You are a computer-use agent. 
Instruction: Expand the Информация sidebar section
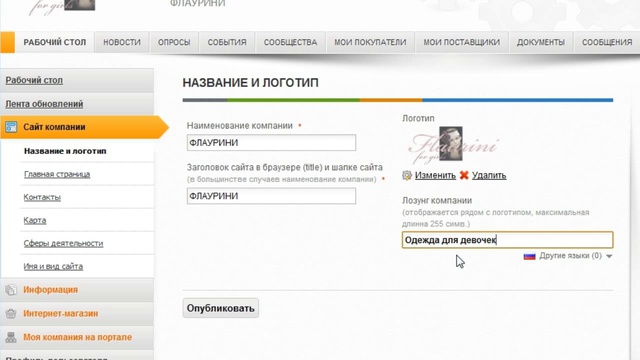[50, 290]
